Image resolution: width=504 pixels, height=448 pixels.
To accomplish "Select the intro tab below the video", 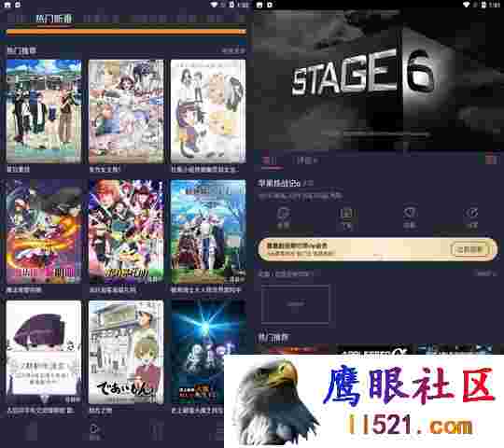I will point(270,160).
